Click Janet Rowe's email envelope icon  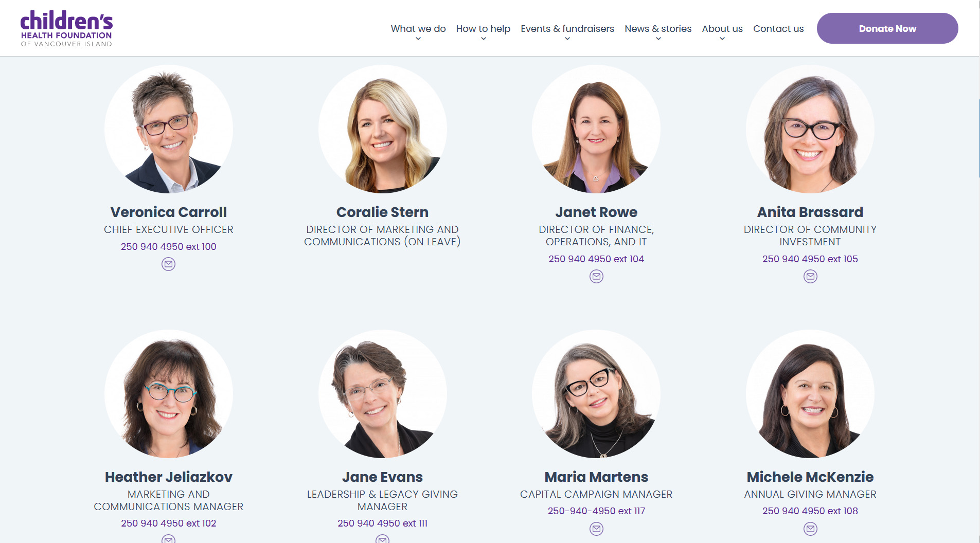(x=596, y=277)
